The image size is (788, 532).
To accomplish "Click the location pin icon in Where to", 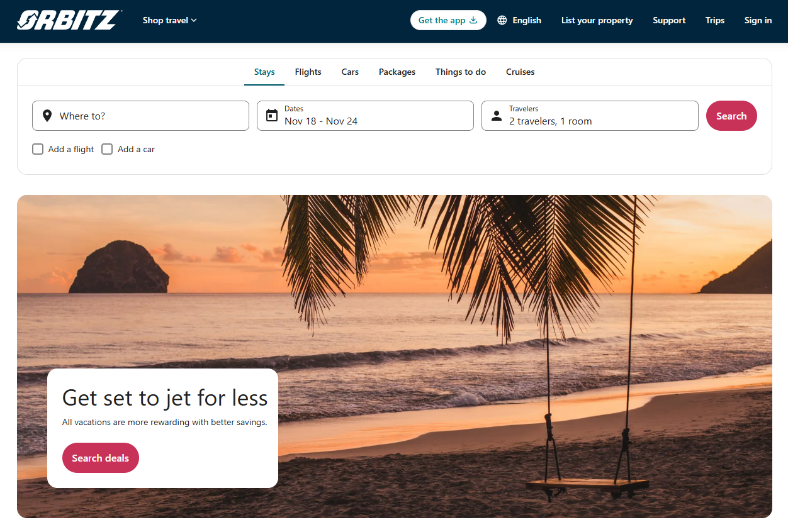I will 47,116.
